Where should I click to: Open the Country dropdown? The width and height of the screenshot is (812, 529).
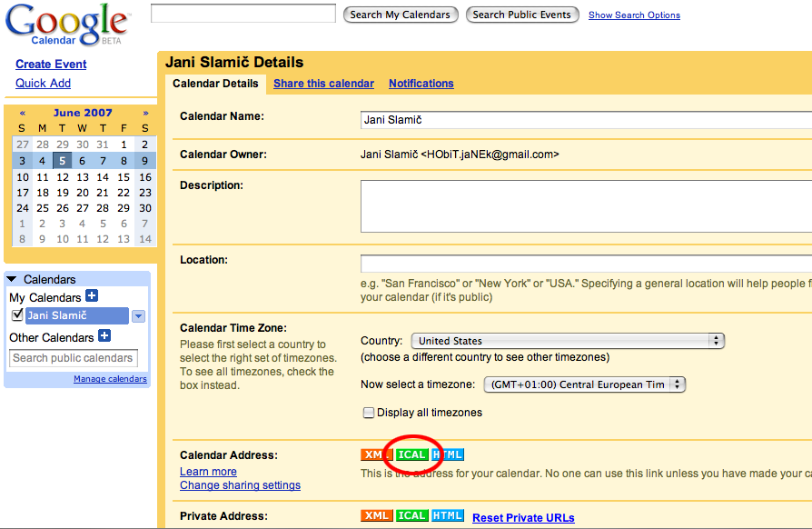pos(568,341)
